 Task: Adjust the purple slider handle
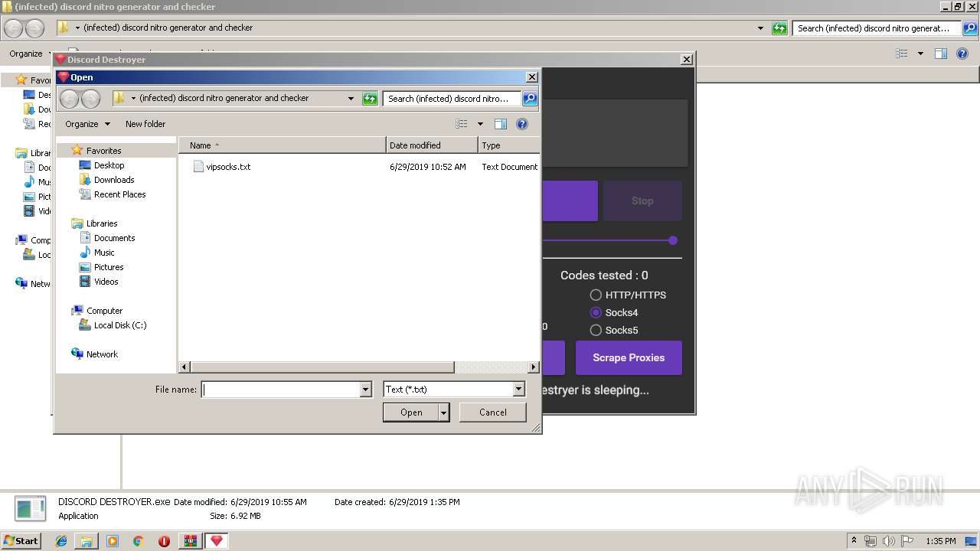pyautogui.click(x=673, y=240)
